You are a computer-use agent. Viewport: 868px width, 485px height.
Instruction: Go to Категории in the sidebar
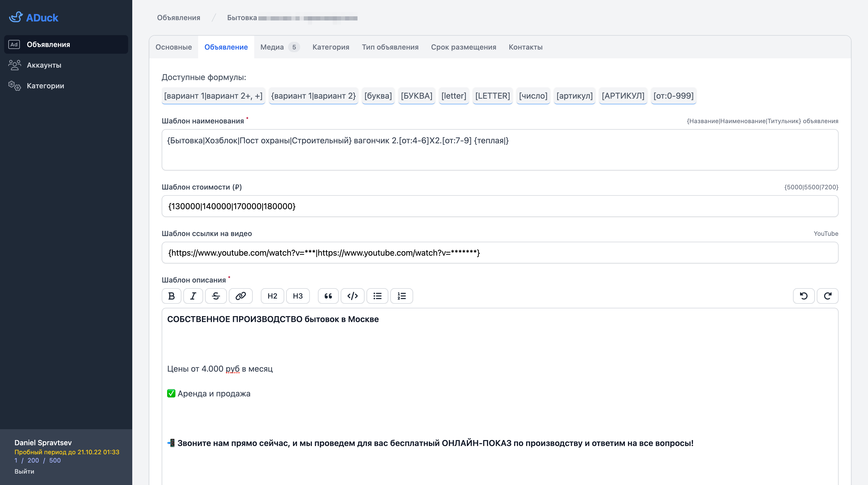click(45, 86)
